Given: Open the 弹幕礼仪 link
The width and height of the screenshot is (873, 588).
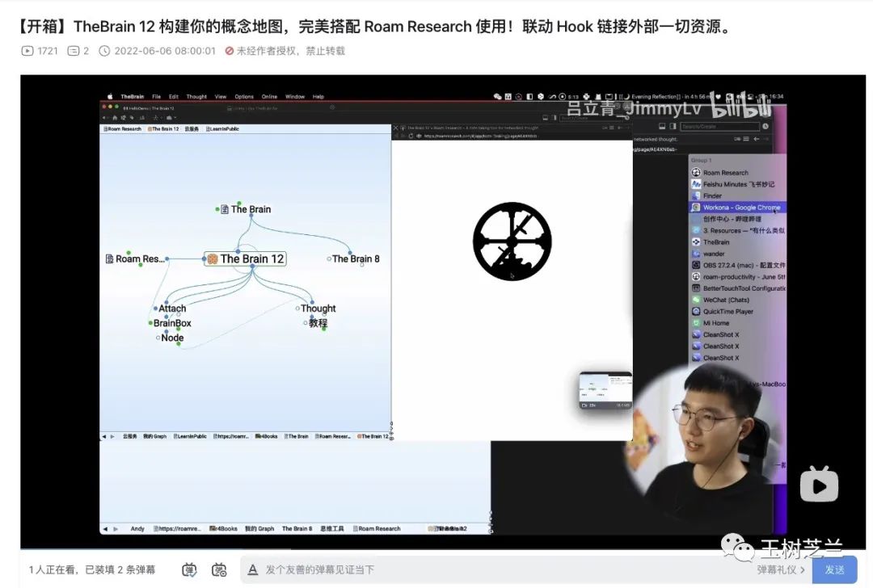Looking at the screenshot, I should (x=781, y=569).
